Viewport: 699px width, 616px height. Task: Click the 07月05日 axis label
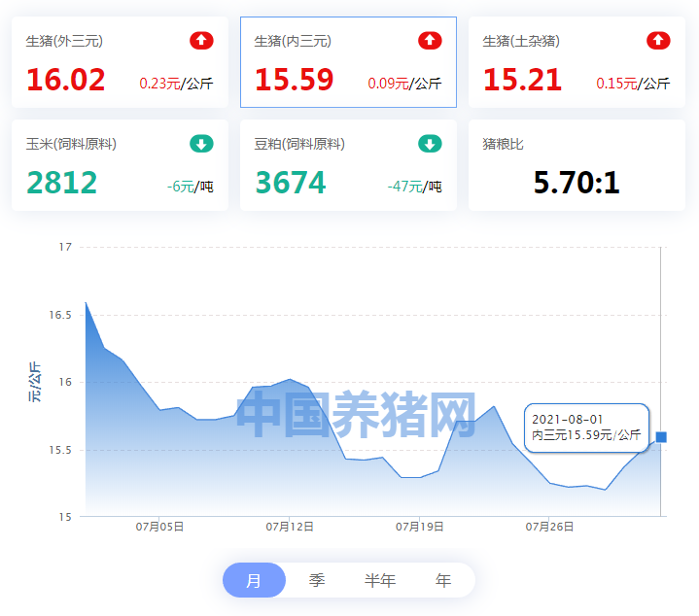pyautogui.click(x=159, y=527)
